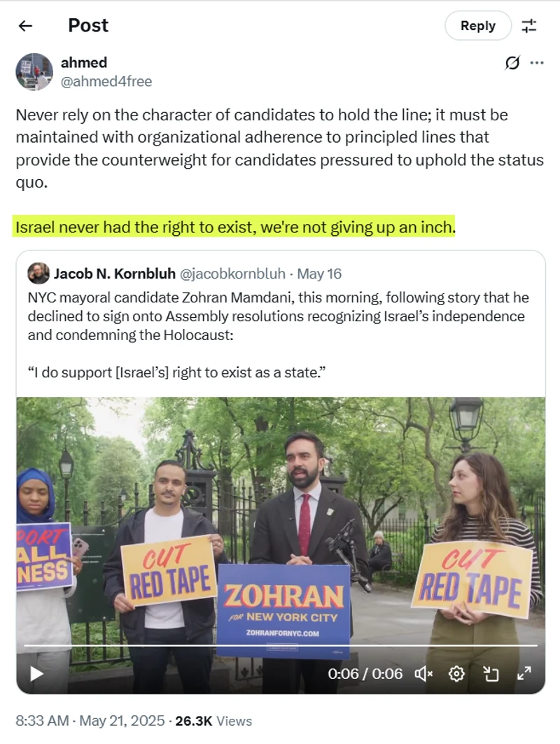Open video settings gear
560x744 pixels.
tap(456, 673)
